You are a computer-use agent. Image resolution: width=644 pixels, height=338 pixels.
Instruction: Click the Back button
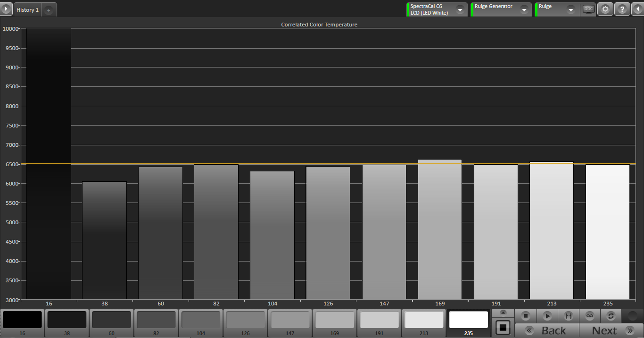click(x=547, y=330)
